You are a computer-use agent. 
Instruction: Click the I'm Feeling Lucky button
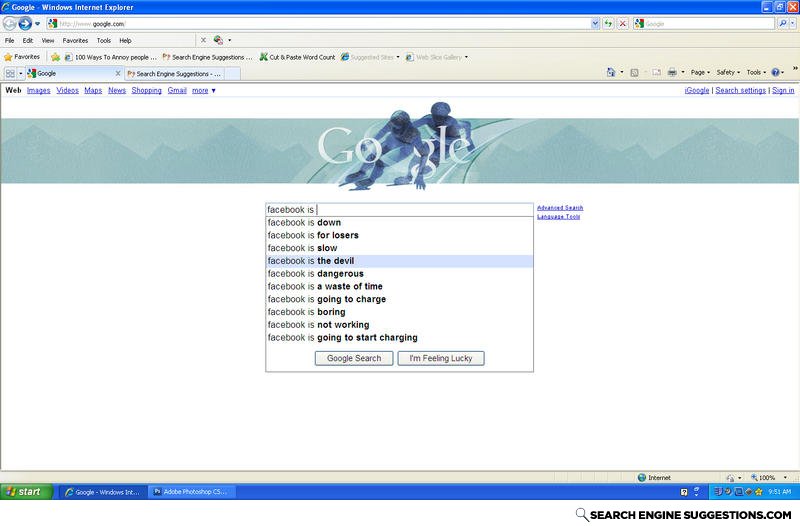point(441,358)
